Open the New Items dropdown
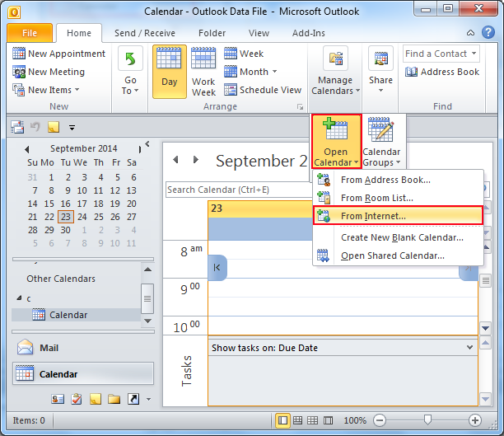Screen dimensions: 504x436 point(46,90)
